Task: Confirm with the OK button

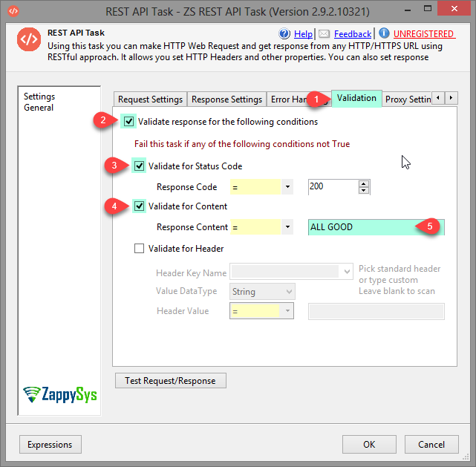Action: (x=369, y=445)
